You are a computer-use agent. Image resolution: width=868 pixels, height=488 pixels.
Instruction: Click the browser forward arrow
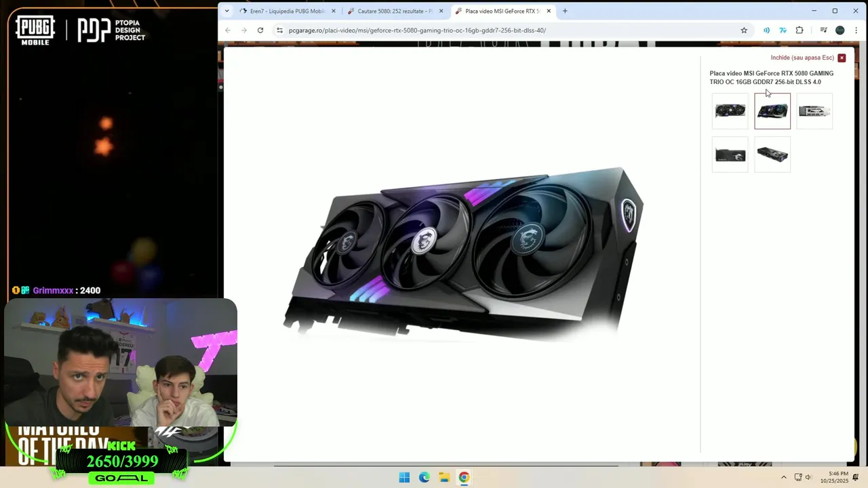click(244, 30)
